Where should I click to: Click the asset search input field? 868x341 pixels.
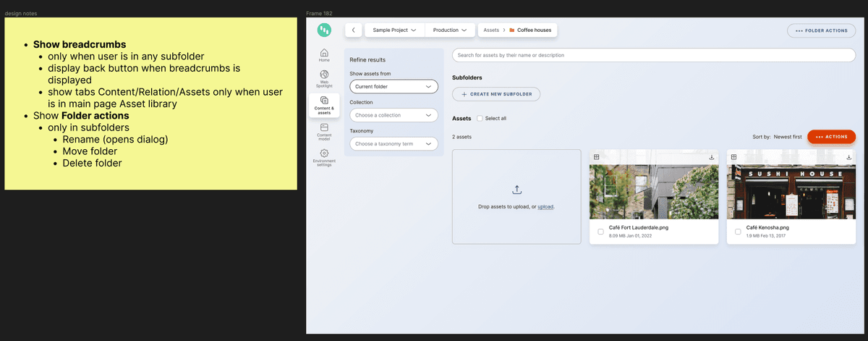653,55
